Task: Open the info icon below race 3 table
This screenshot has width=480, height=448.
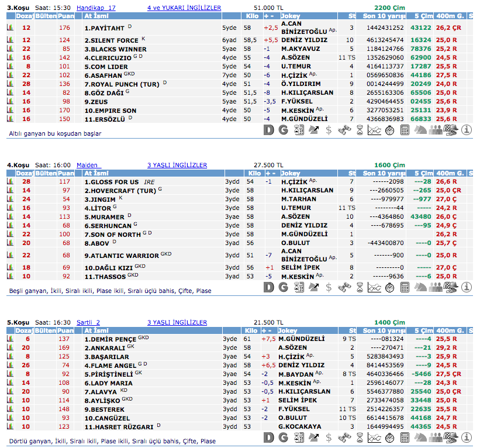Action: tap(466, 130)
